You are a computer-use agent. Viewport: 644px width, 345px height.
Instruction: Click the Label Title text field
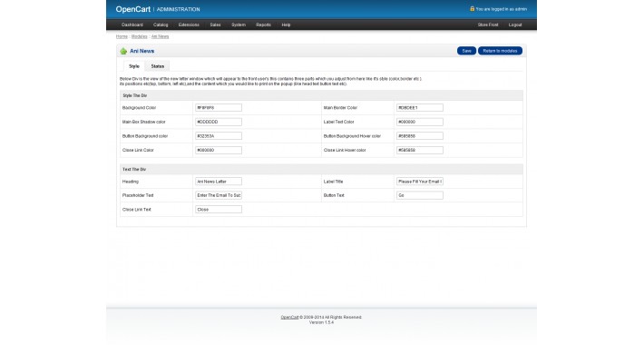[x=420, y=182]
